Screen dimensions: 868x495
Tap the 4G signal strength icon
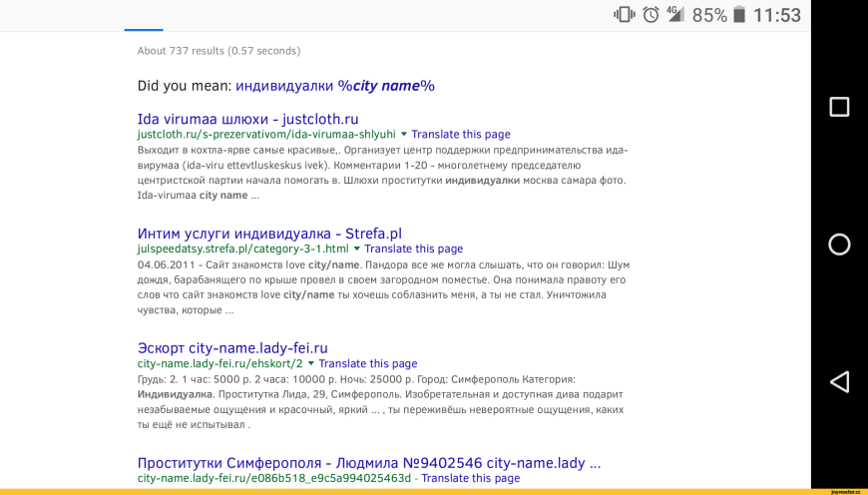[x=675, y=14]
